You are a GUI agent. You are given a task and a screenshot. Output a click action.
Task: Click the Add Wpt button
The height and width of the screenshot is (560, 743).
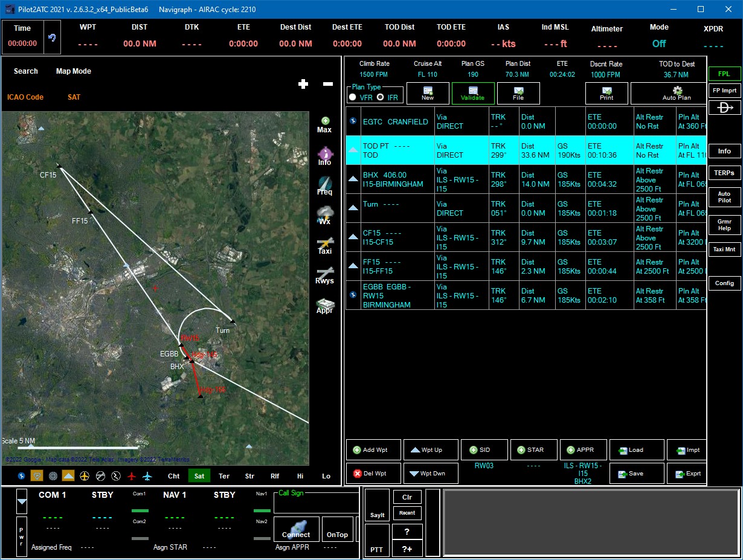tap(373, 450)
